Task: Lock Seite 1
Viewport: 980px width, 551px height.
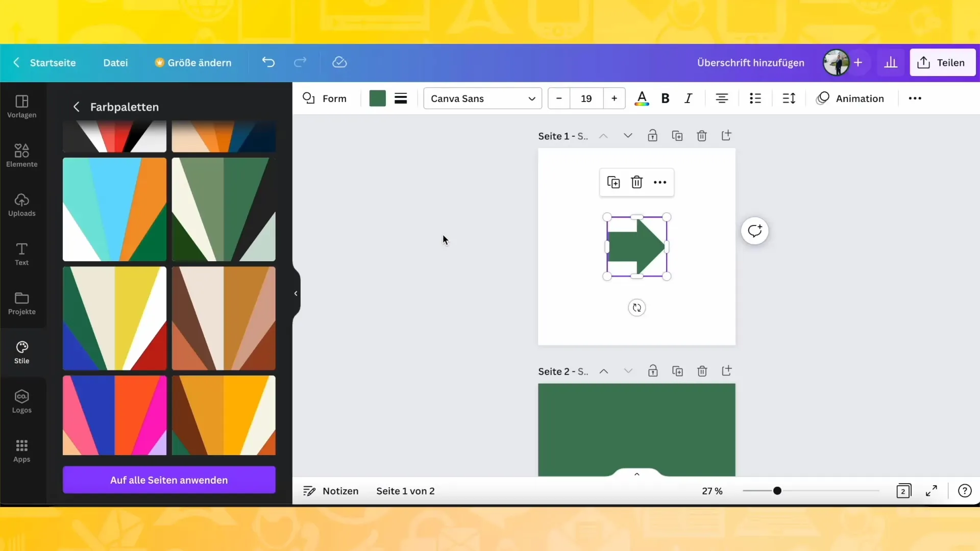Action: [x=652, y=136]
